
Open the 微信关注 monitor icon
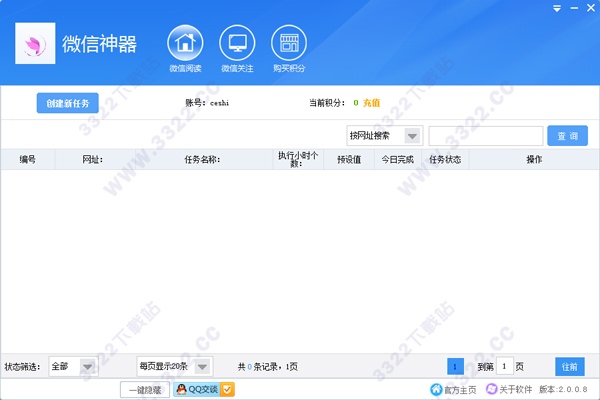(237, 43)
